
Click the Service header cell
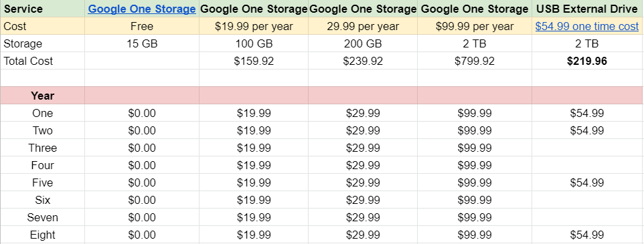pos(43,9)
